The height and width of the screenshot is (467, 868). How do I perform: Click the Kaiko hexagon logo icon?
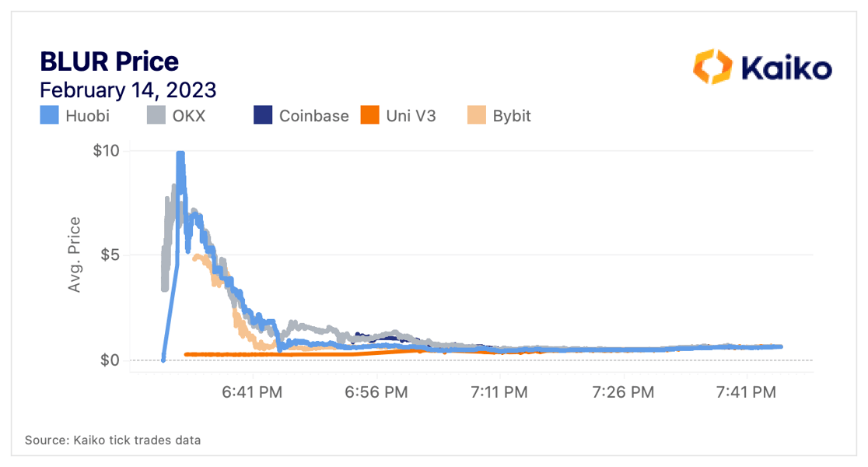[713, 66]
